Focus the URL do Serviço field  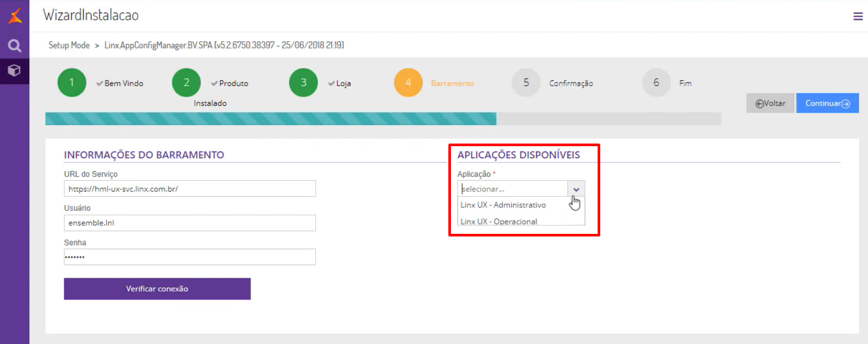pos(190,188)
